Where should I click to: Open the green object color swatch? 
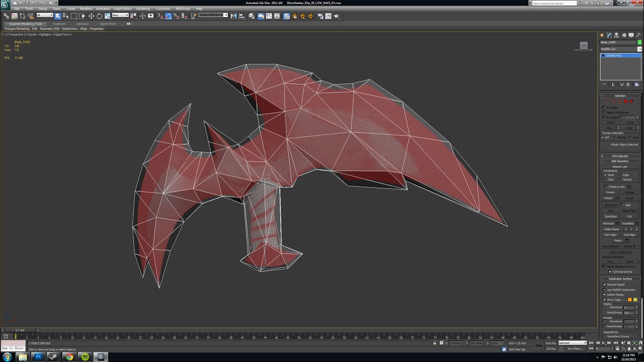coord(639,42)
